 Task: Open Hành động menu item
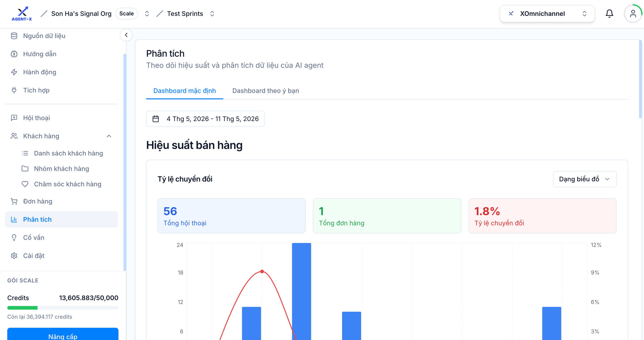(x=61, y=72)
